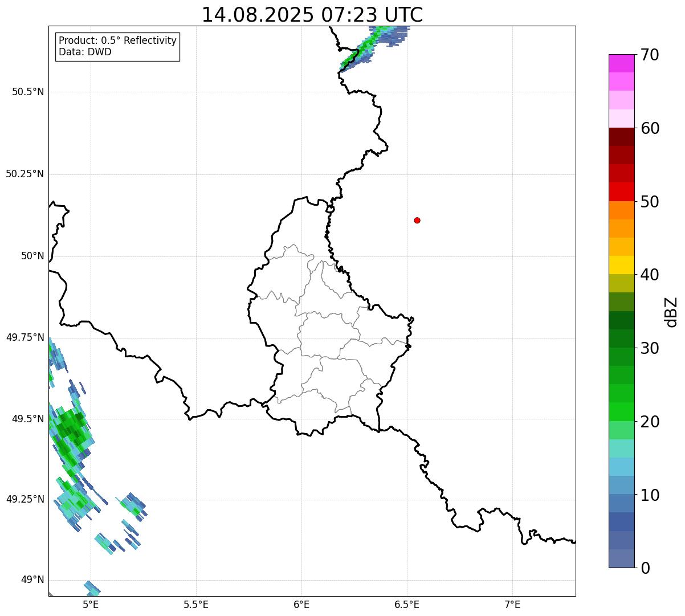Pick the bright red colorbar swatch
685x616 pixels.
[621, 191]
